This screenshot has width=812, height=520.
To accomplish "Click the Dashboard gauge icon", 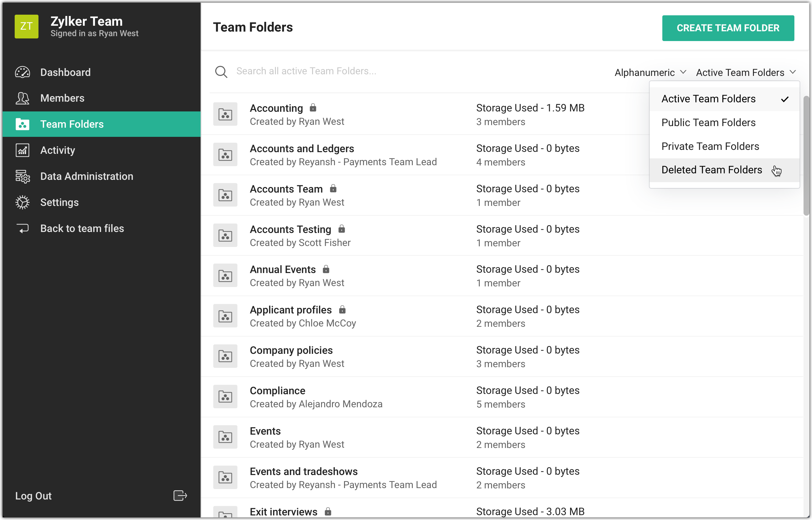I will coord(22,72).
